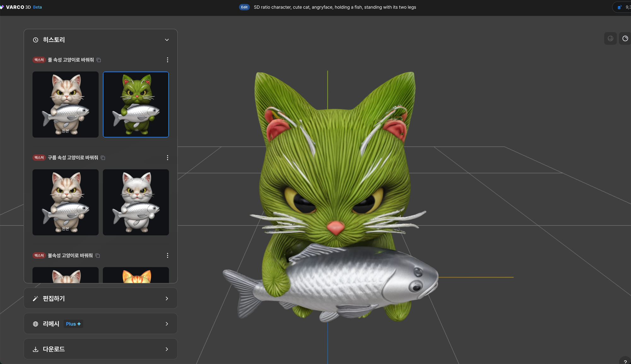The width and height of the screenshot is (631, 364).
Task: Select the orange fire cat thumbnail
Action: pyautogui.click(x=136, y=275)
